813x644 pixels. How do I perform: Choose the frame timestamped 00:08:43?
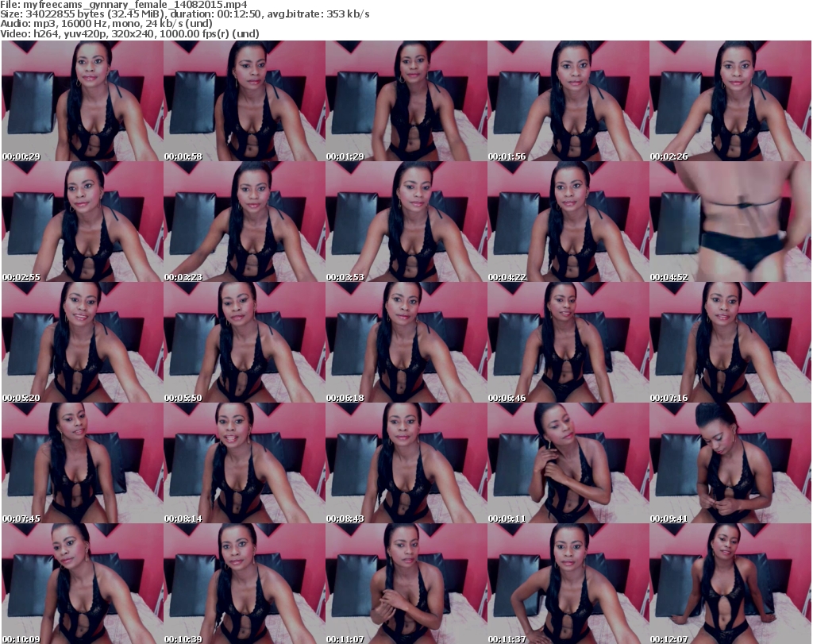pyautogui.click(x=406, y=463)
